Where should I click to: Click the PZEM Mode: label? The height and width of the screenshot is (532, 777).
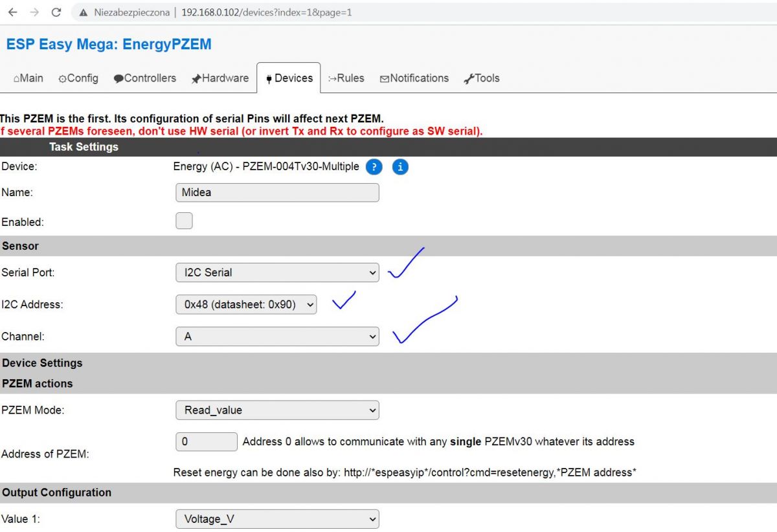click(x=33, y=410)
